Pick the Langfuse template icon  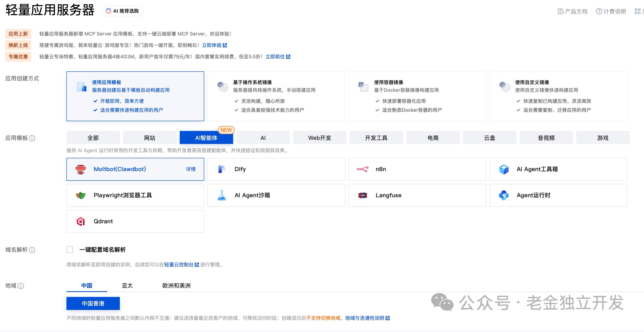(363, 195)
